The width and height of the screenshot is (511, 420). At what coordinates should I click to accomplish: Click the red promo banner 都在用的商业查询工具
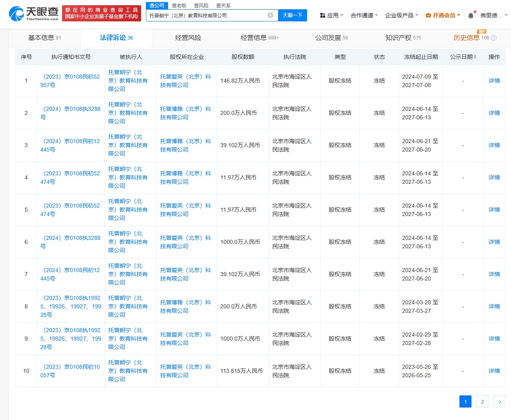coord(102,13)
